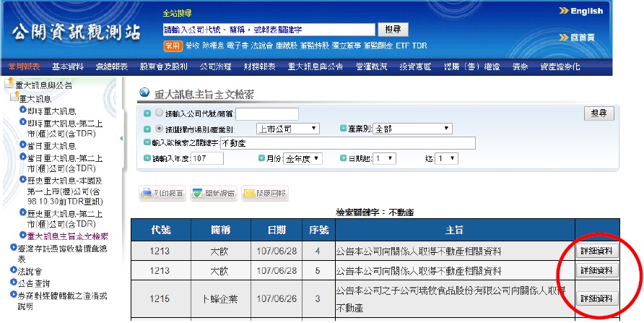
Task: Click the arrow bullet icon beside 法說會
Action: 13,270
